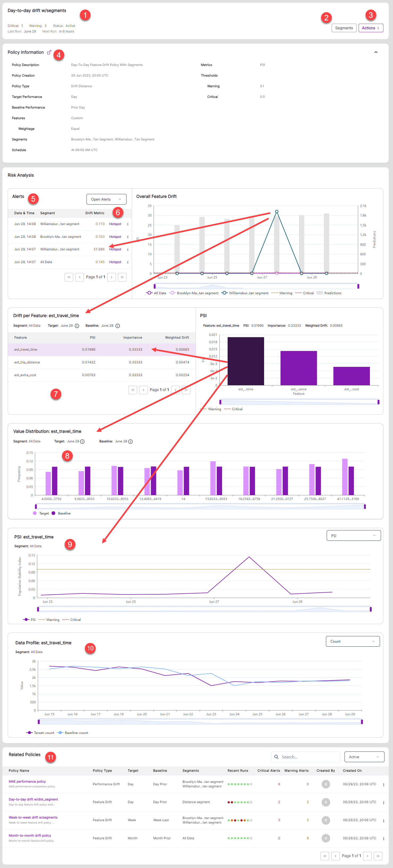Viewport: 393px width, 868px height.
Task: Go to first page of Related Policies
Action: point(325,856)
